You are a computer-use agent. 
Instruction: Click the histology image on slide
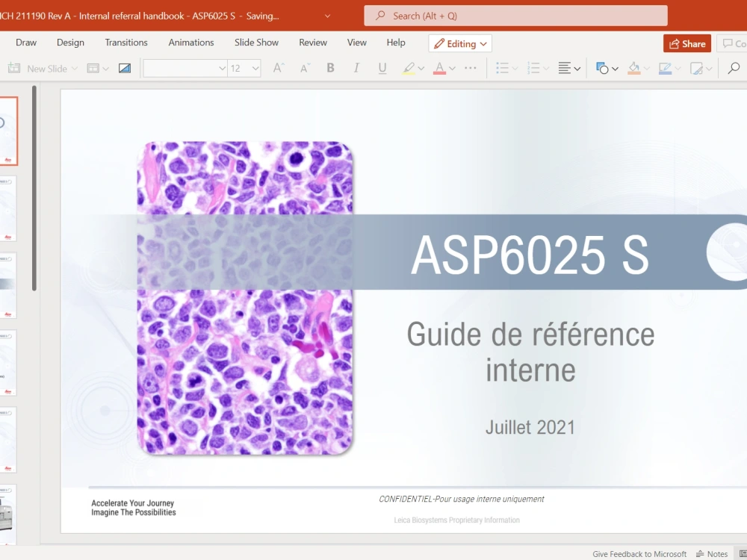coord(245,298)
